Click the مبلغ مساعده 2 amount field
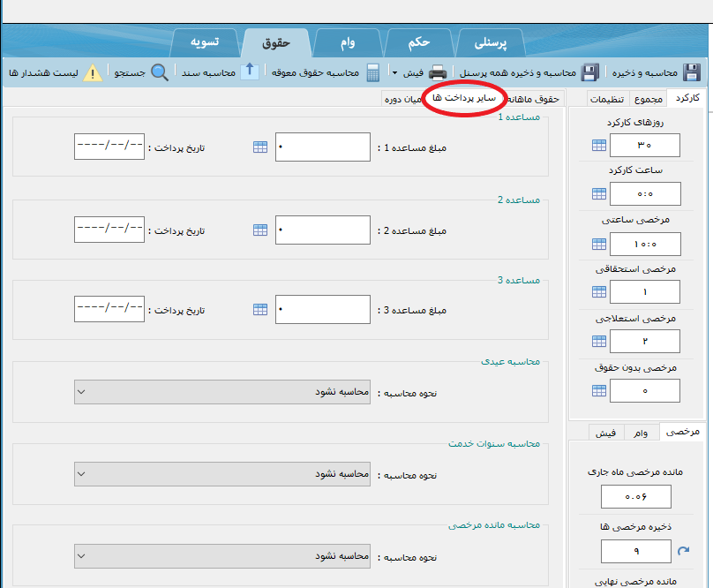713x588 pixels. [x=323, y=230]
